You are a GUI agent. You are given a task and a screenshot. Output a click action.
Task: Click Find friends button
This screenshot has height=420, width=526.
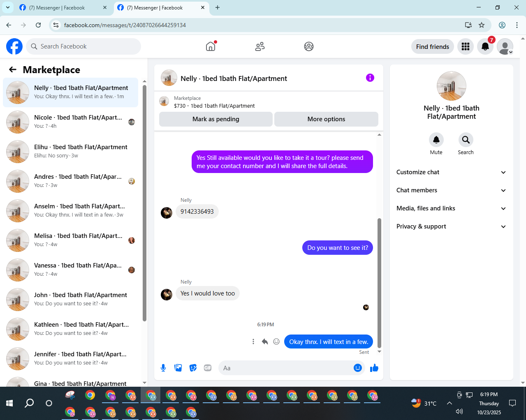[433, 46]
